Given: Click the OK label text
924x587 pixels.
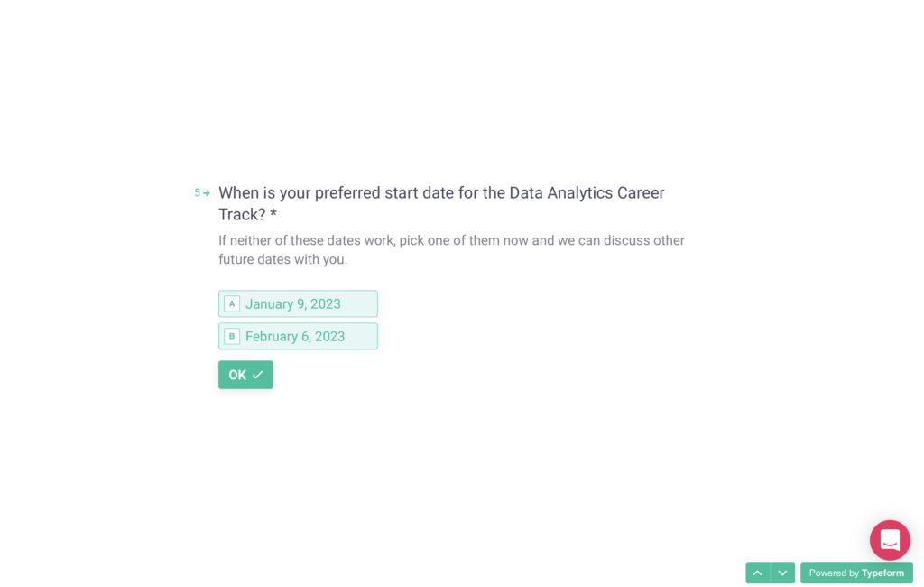Looking at the screenshot, I should [x=237, y=375].
